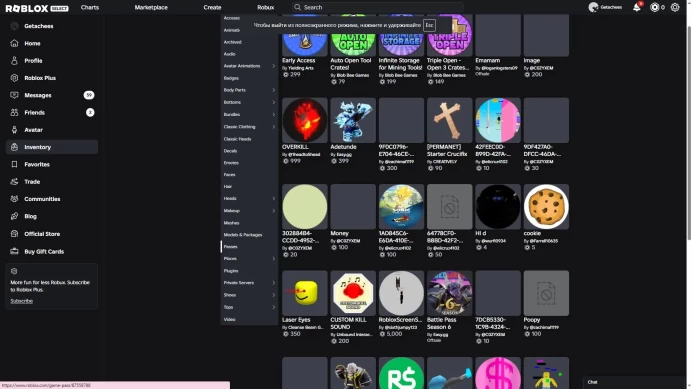
Task: Open the CUSTOM KILL SOUND title
Action: coord(349,323)
